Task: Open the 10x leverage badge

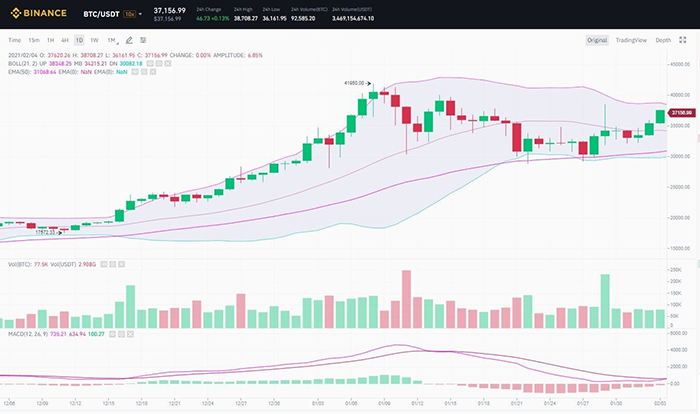Action: (x=129, y=14)
